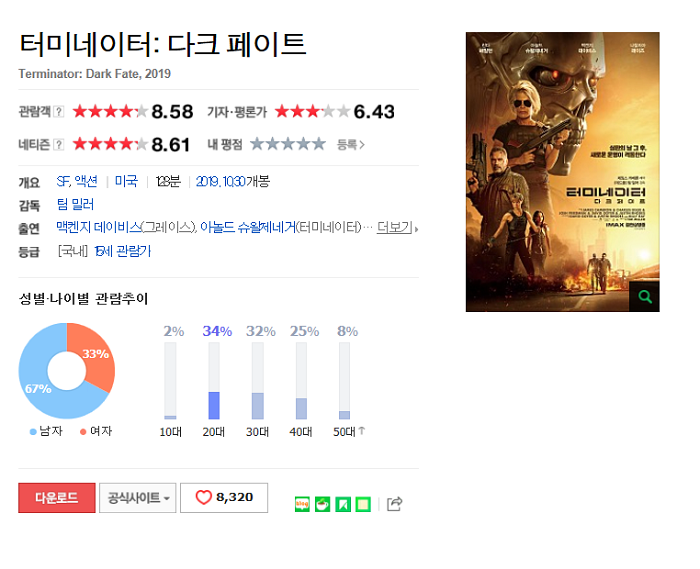Open director 팀 밀러 link
The width and height of the screenshot is (700, 569).
coord(75,204)
